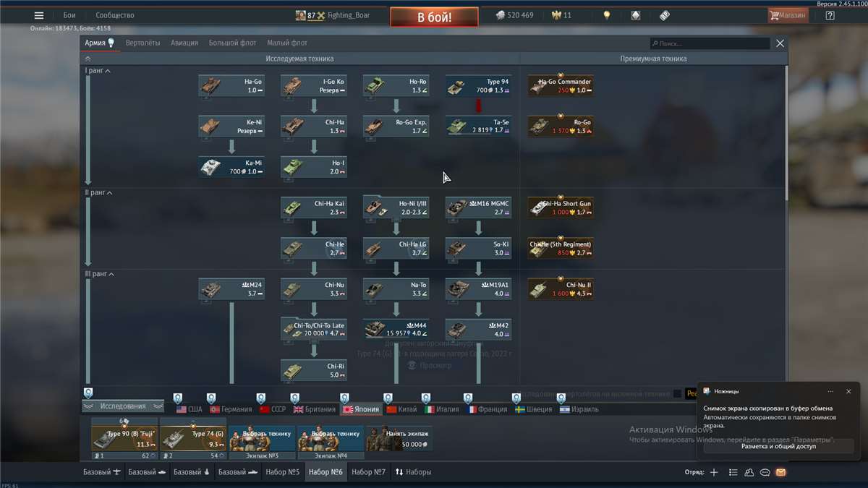Viewport: 868px width, 488px height.
Task: Switch to preset Набор №7
Action: click(x=369, y=472)
